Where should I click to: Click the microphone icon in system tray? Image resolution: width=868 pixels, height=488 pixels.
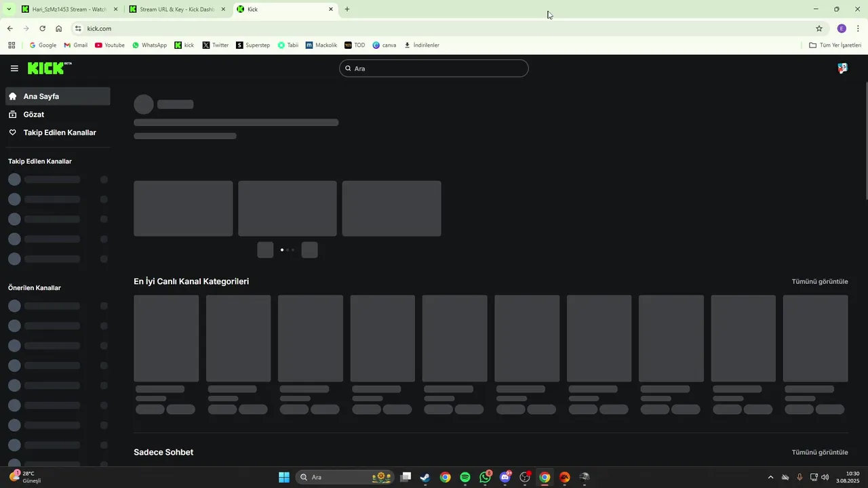tap(800, 477)
